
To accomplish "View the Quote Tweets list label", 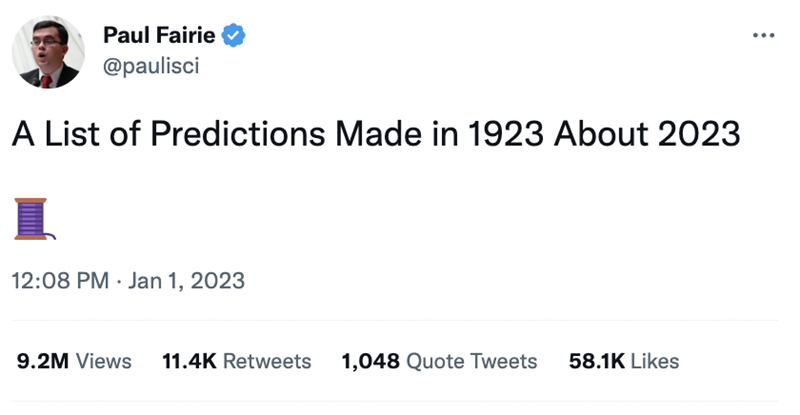I will coord(471,361).
